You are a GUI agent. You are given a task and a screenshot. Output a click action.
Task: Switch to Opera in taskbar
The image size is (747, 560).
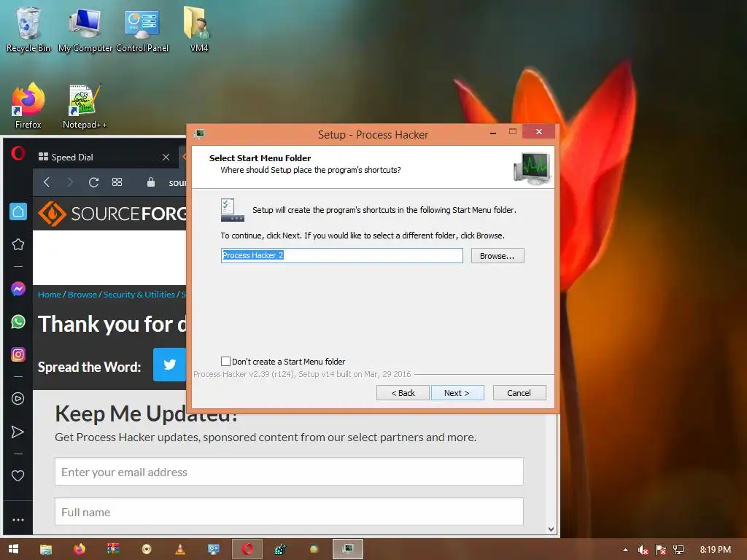pos(247,549)
